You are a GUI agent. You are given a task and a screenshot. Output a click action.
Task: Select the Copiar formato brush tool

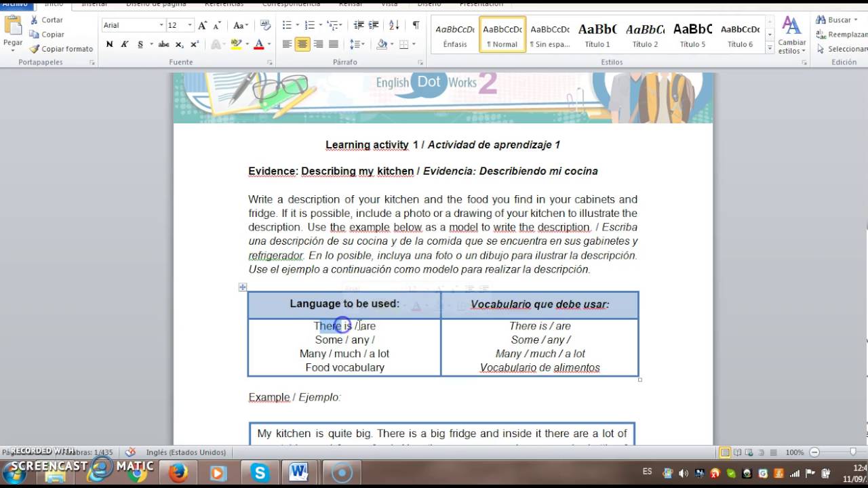[x=61, y=49]
